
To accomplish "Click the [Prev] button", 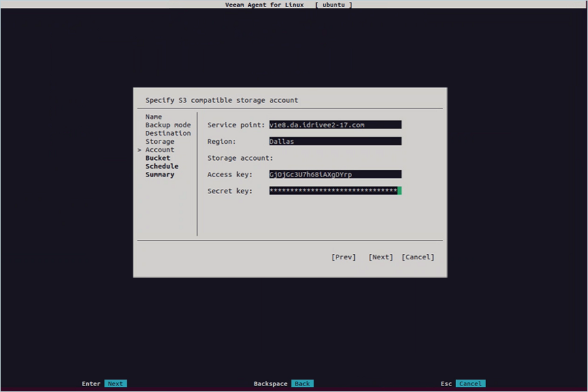I will pyautogui.click(x=344, y=257).
